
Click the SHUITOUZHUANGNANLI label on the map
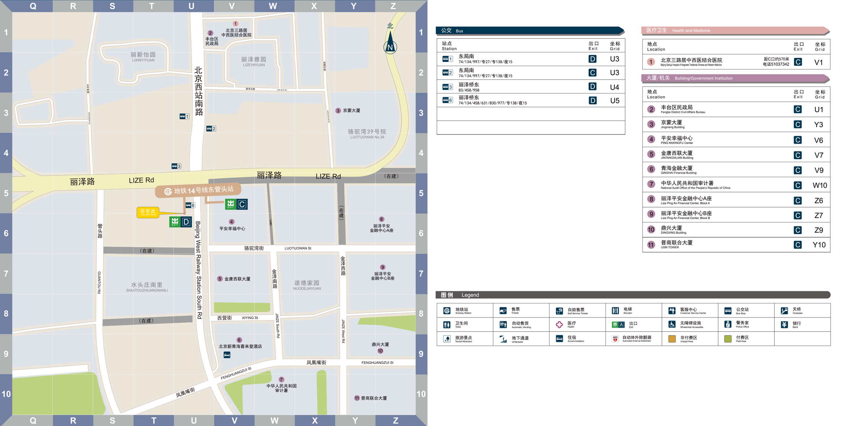pos(147,290)
